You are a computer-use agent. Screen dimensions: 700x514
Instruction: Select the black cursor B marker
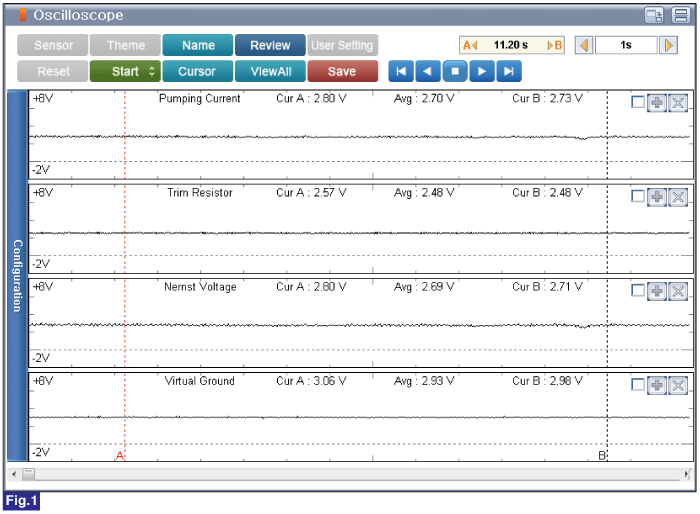click(x=602, y=455)
